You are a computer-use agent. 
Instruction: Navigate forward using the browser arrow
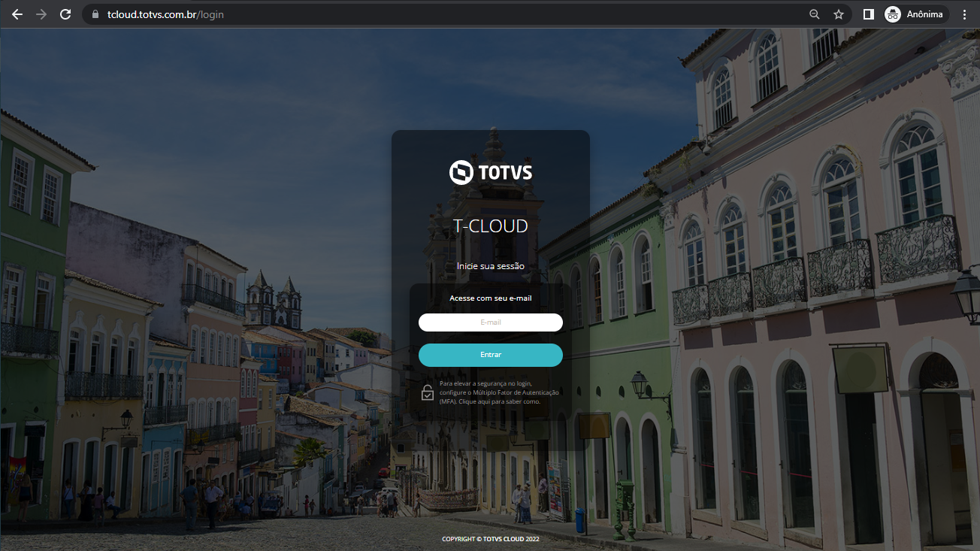[x=41, y=14]
